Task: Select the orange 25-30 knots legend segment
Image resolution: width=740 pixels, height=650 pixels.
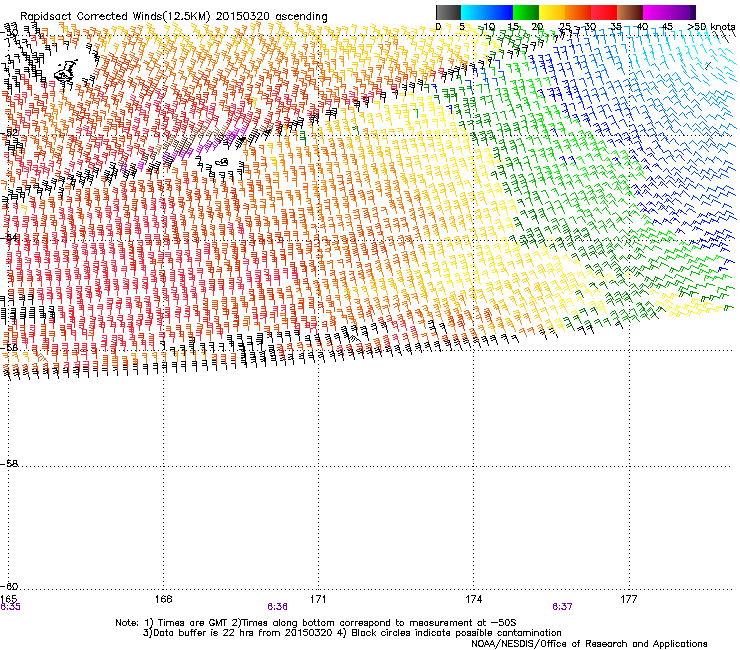Action: pyautogui.click(x=578, y=12)
